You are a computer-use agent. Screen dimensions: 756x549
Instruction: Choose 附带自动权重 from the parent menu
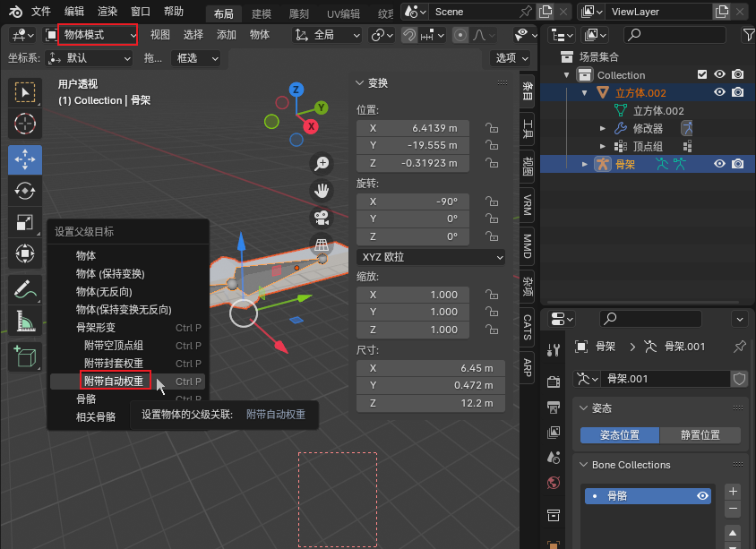pyautogui.click(x=114, y=381)
